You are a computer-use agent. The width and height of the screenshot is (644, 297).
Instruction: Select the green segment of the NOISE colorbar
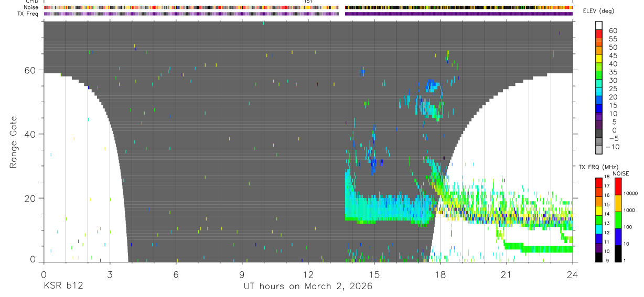pyautogui.click(x=618, y=219)
